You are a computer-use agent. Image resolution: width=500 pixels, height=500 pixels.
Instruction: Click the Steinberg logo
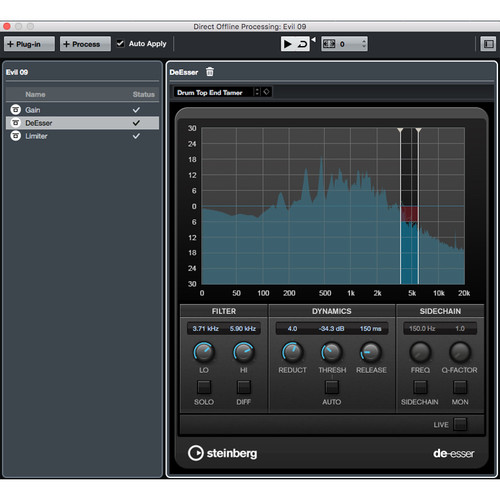[223, 453]
